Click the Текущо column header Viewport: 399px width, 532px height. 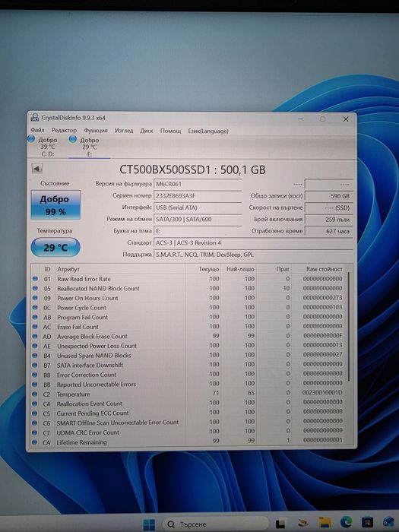204,269
